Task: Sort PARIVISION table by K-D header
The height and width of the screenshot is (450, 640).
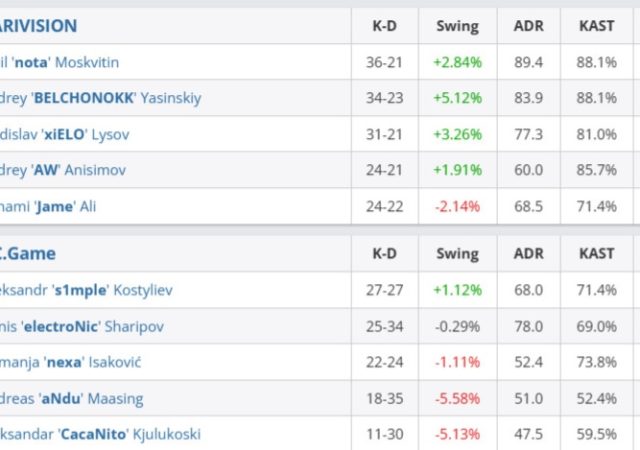Action: pyautogui.click(x=385, y=27)
